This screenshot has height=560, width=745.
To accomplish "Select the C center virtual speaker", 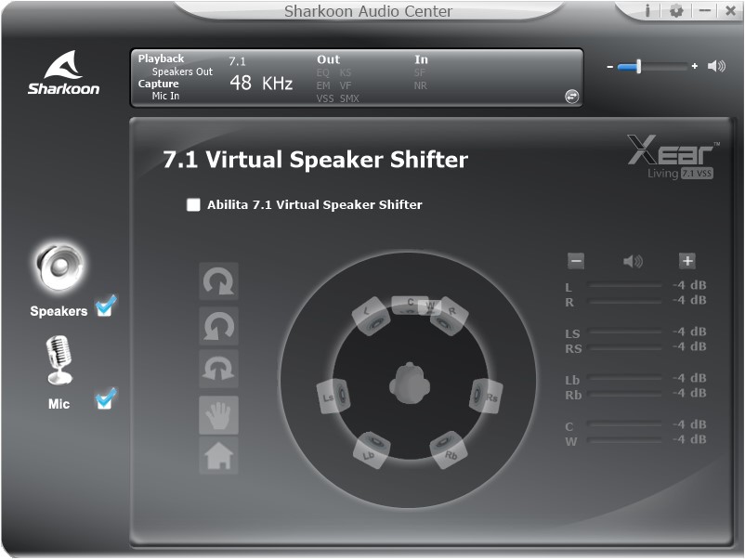I will coord(408,305).
